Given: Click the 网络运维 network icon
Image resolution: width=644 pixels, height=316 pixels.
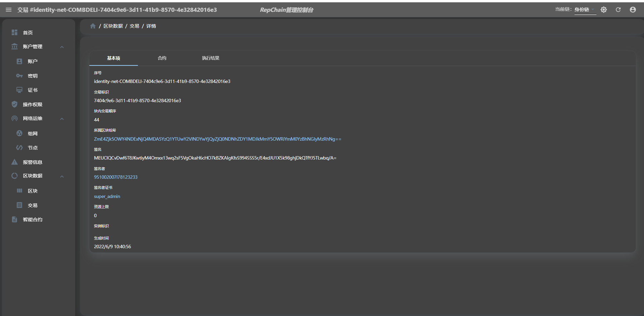Looking at the screenshot, I should pyautogui.click(x=14, y=118).
